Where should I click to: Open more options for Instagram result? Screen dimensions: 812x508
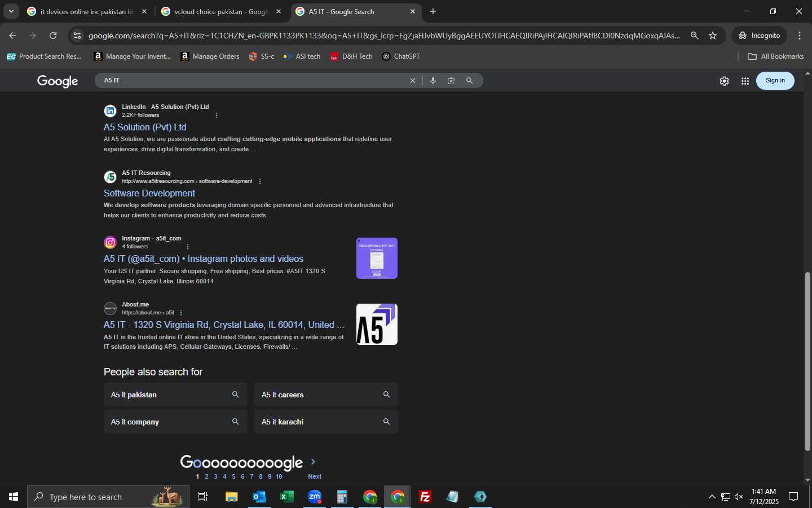click(x=188, y=247)
